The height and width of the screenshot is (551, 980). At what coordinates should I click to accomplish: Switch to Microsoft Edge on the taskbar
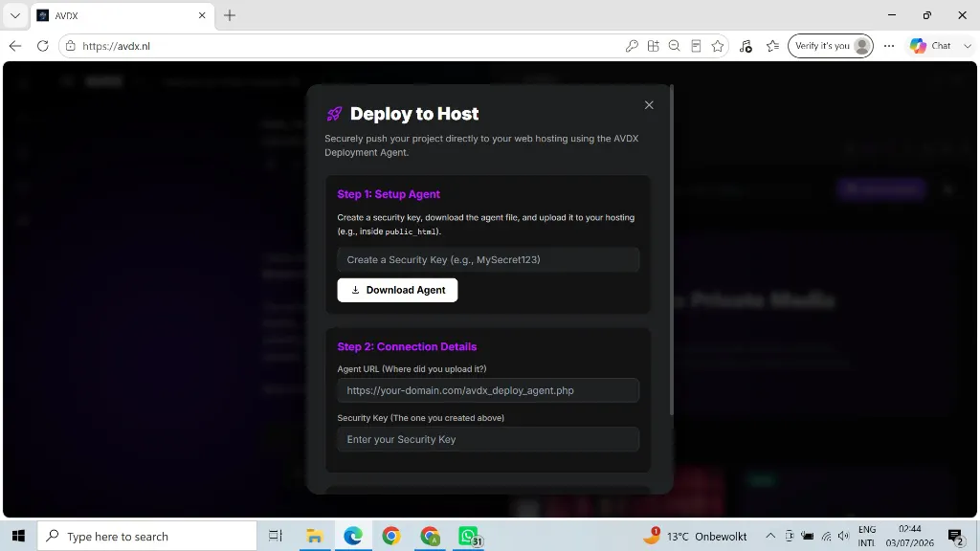pos(353,536)
